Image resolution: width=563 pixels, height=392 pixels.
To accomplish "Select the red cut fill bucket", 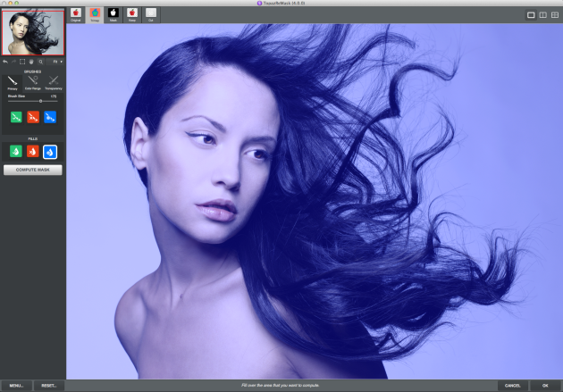I will pyautogui.click(x=33, y=151).
